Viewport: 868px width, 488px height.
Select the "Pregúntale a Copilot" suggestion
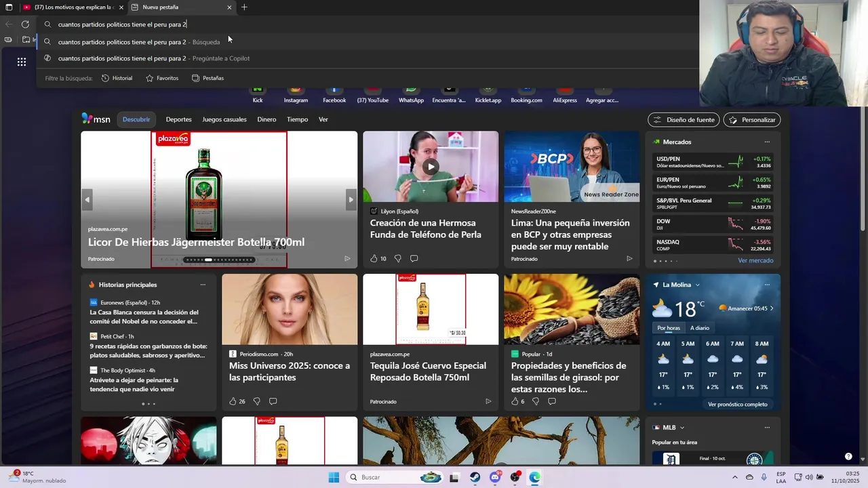point(366,58)
